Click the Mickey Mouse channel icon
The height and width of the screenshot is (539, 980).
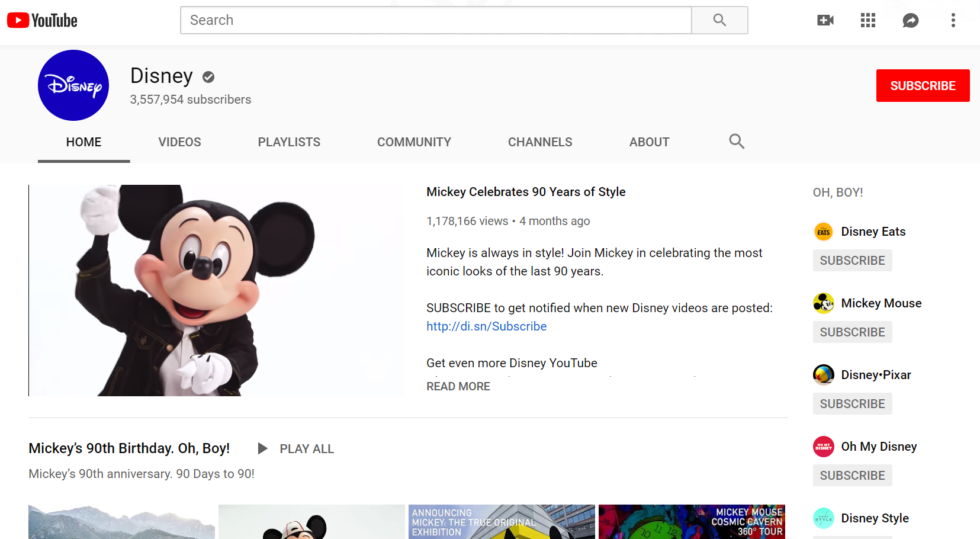click(x=824, y=303)
